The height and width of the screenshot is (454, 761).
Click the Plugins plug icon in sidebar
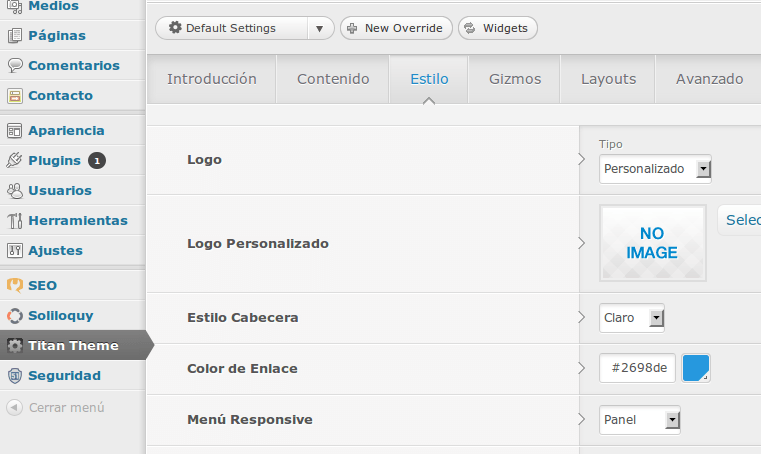point(15,160)
